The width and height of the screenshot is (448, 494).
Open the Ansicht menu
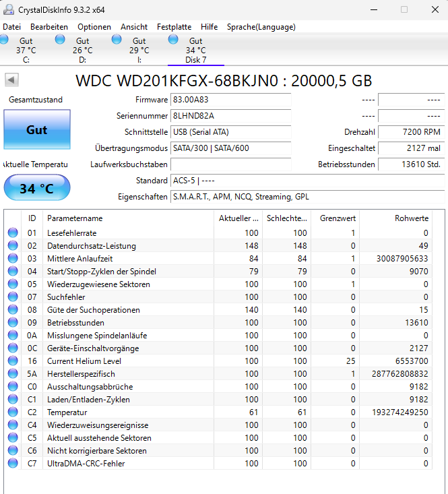pyautogui.click(x=134, y=27)
